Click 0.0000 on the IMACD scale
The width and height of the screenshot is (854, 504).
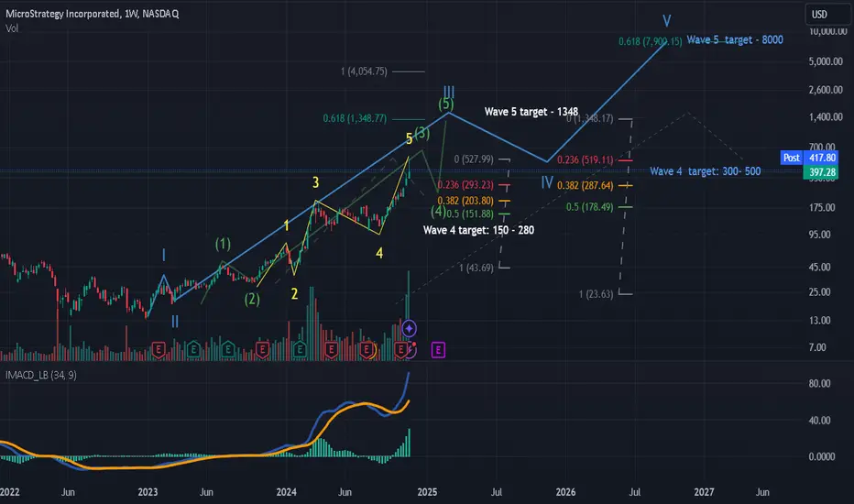click(822, 456)
